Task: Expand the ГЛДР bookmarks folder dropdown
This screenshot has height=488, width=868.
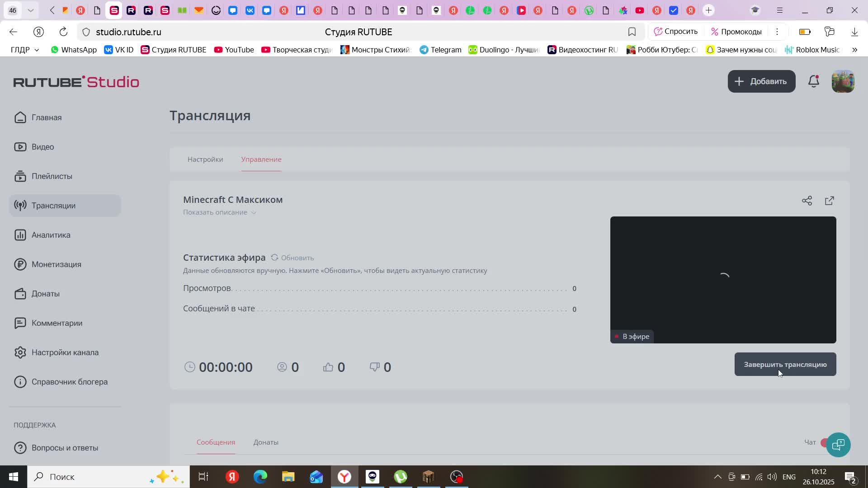Action: [25, 50]
